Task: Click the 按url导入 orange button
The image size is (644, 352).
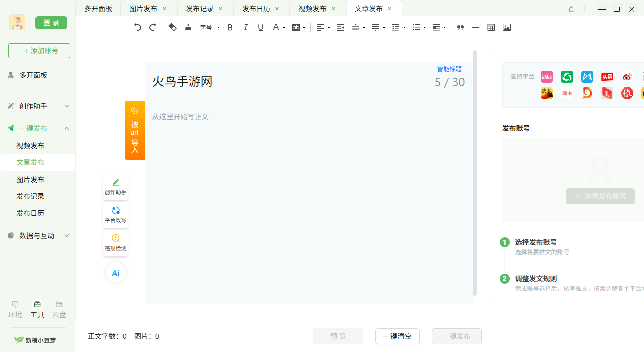Action: (135, 130)
